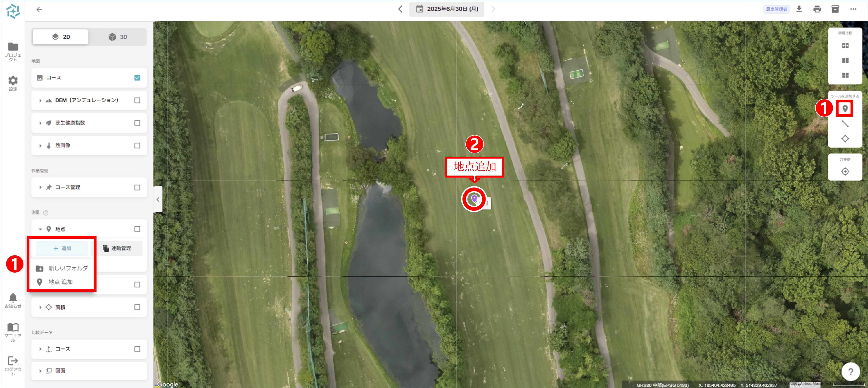Click the hole move crosshair icon
868x388 pixels.
tap(845, 171)
